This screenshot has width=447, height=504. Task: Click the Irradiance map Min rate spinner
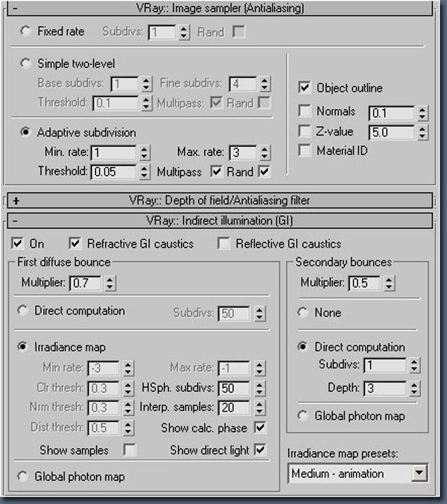128,368
